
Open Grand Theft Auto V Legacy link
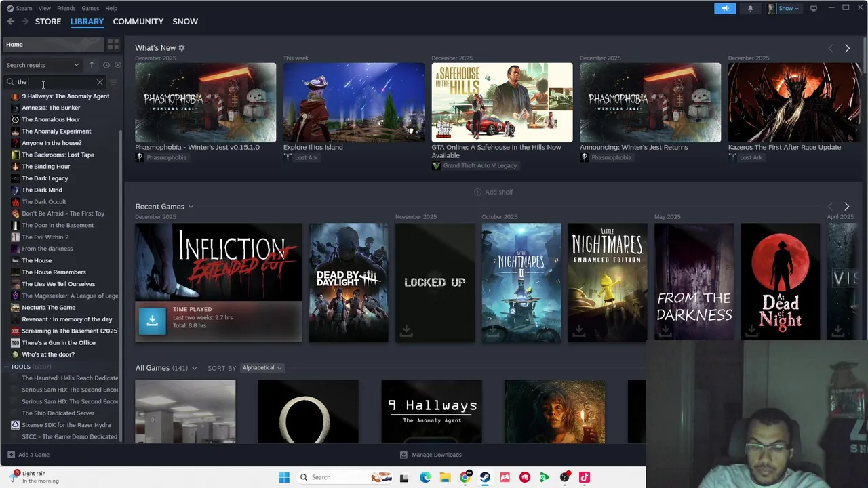coord(475,165)
